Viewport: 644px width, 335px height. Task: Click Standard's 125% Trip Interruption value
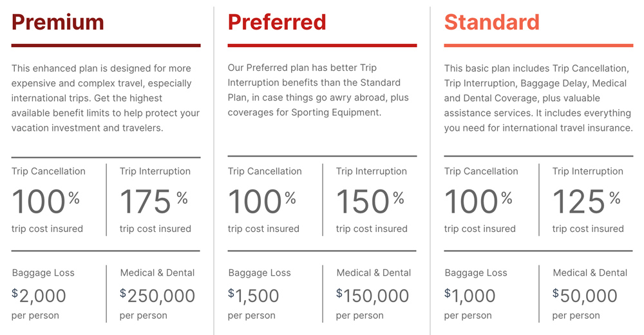[x=586, y=201]
